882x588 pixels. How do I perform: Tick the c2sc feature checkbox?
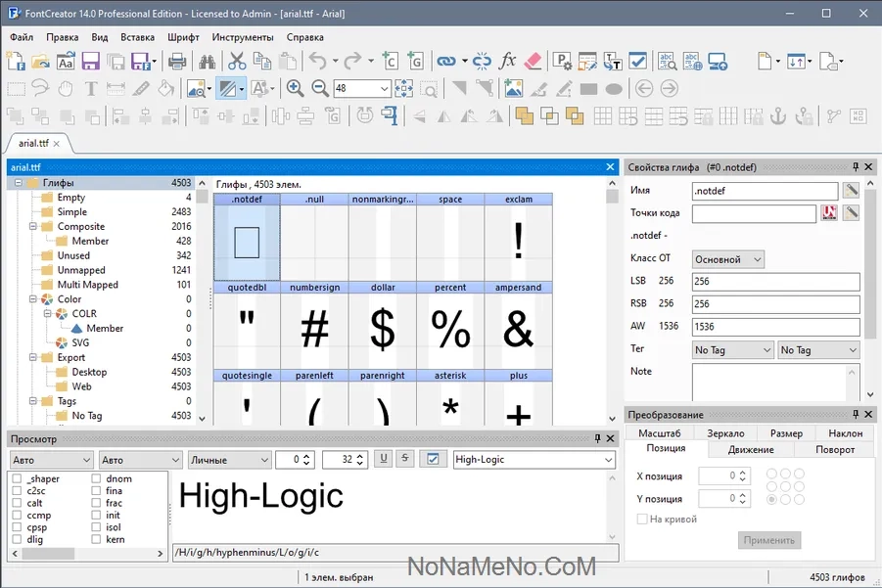coord(18,491)
